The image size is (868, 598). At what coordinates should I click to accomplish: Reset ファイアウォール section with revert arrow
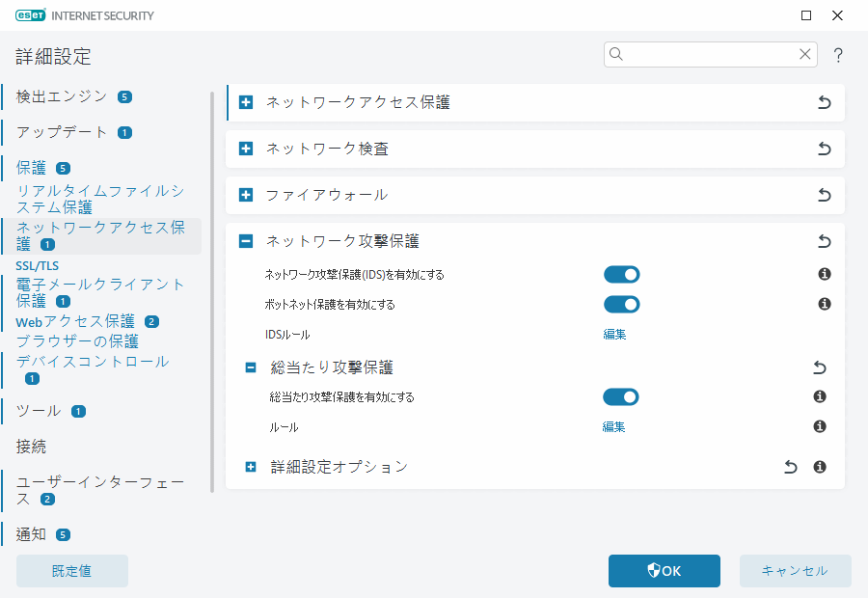824,195
